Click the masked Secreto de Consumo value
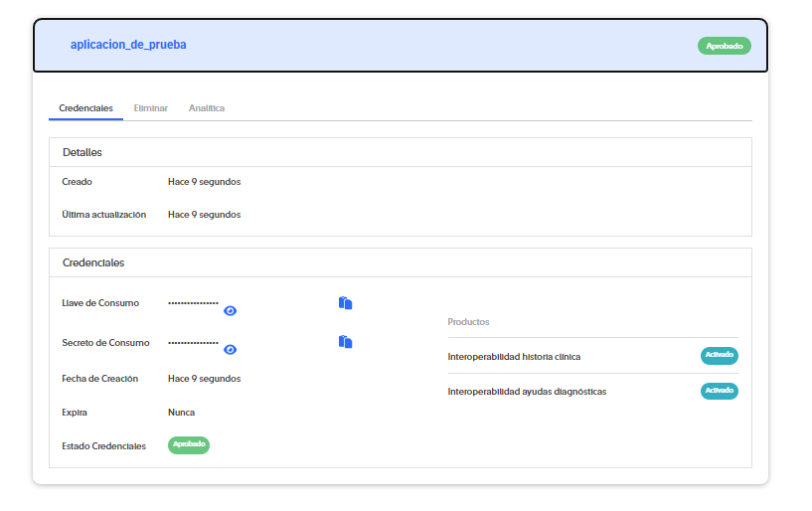Viewport: 812px width, 511px height. tap(193, 343)
